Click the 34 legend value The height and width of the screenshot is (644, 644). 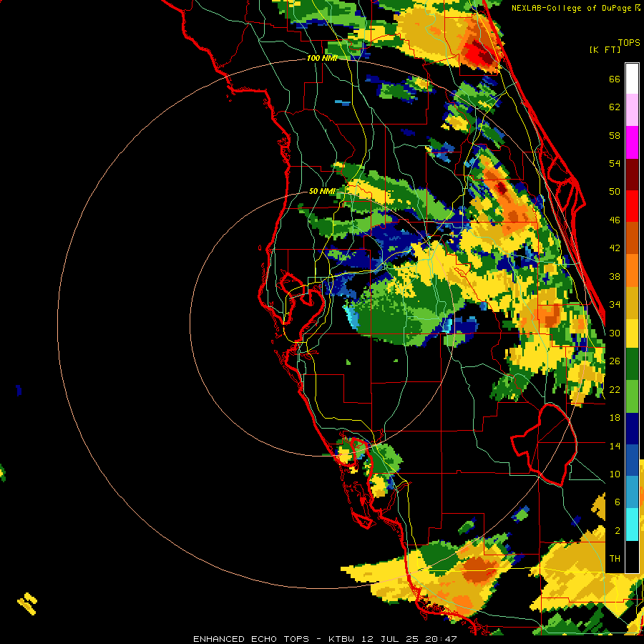tap(615, 305)
